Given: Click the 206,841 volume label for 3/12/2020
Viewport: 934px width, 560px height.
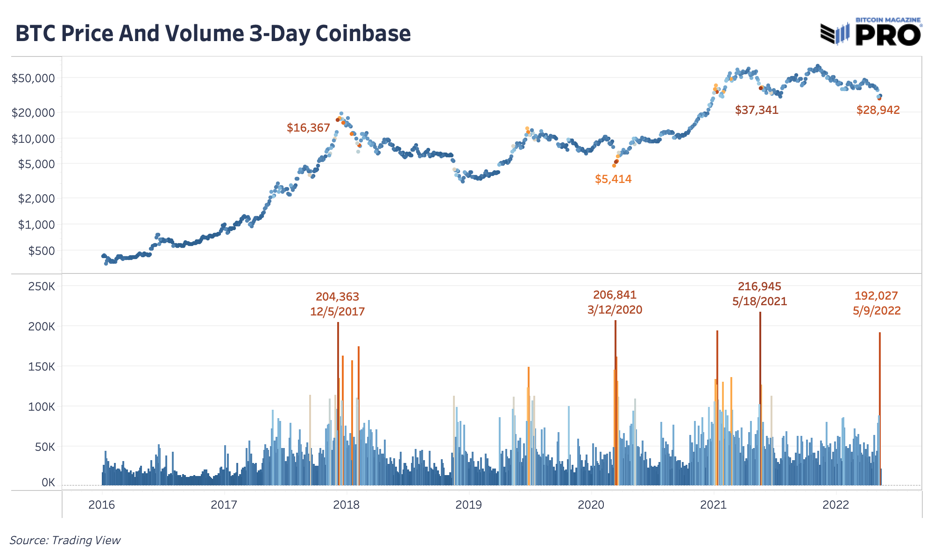Looking at the screenshot, I should pos(615,295).
